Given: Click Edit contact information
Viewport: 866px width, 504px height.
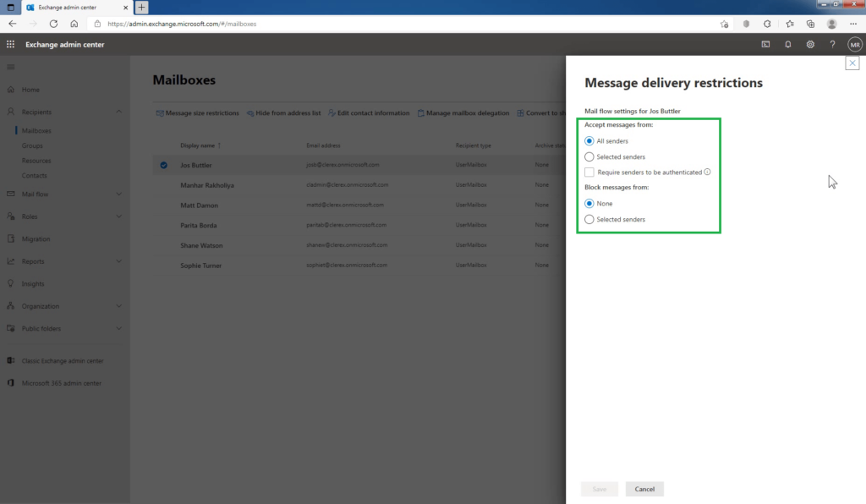Looking at the screenshot, I should pyautogui.click(x=369, y=113).
